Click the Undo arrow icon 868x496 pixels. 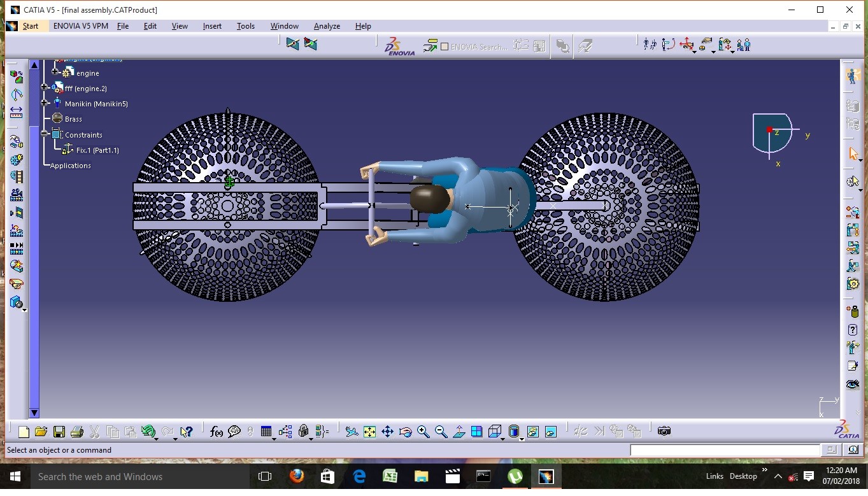tap(148, 432)
